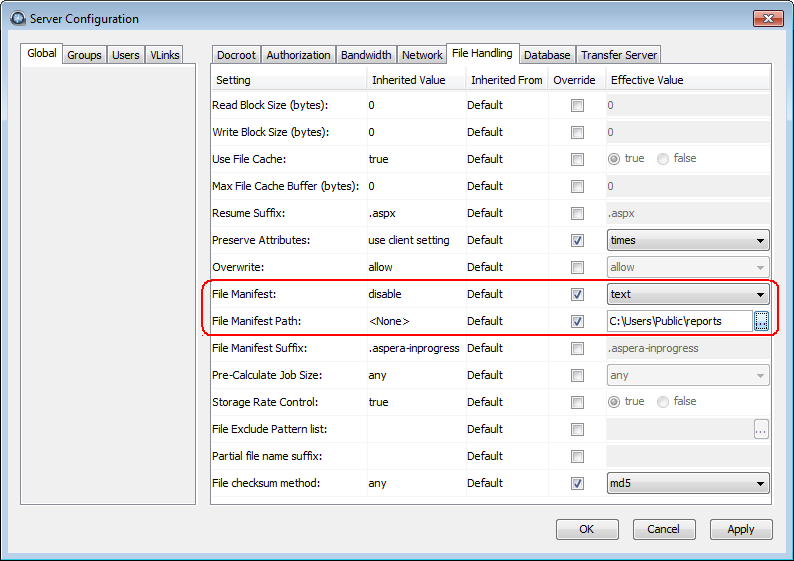Uncheck the Preserve Attributes override checkbox
Image resolution: width=794 pixels, height=561 pixels.
click(x=577, y=240)
